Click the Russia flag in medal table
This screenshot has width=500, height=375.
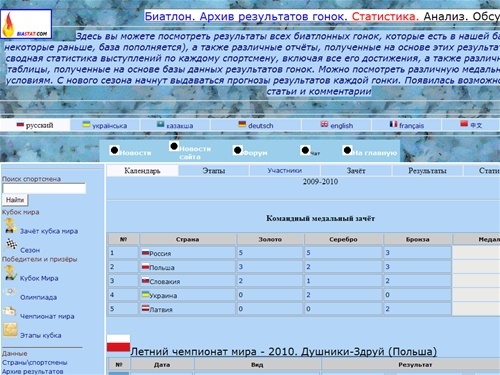point(145,253)
